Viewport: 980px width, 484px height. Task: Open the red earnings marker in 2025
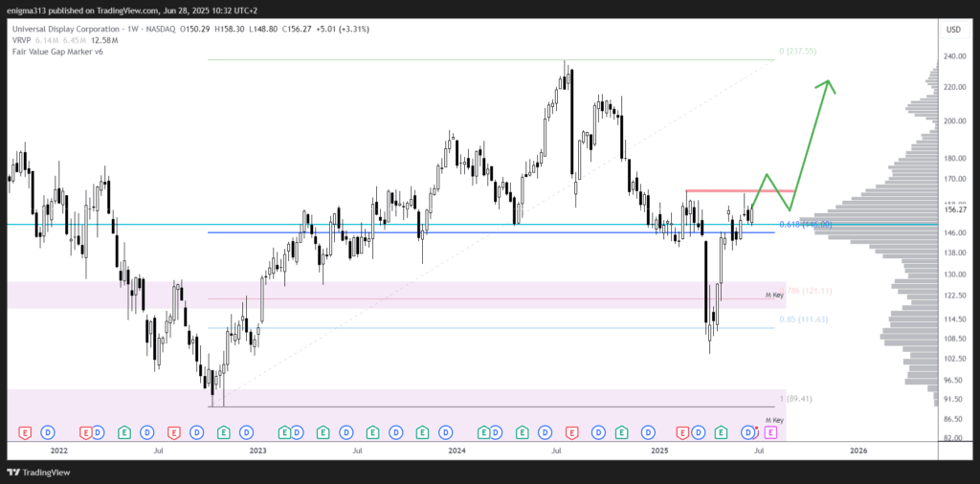click(x=683, y=431)
